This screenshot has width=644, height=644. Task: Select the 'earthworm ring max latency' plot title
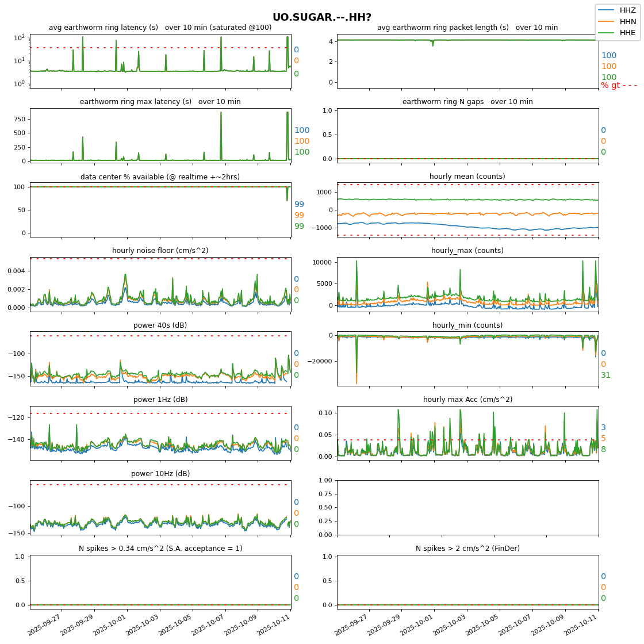pos(160,102)
